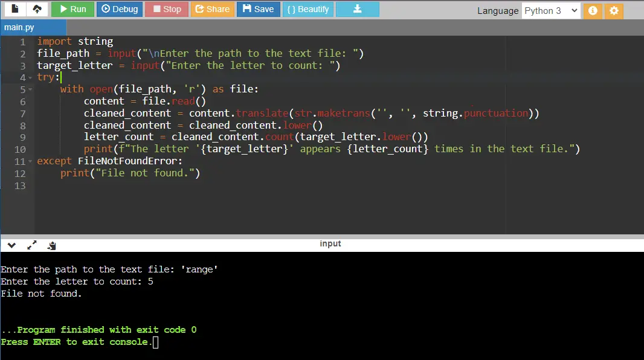Click the "'range'" path entry in console
Image resolution: width=644 pixels, height=360 pixels.
point(199,269)
